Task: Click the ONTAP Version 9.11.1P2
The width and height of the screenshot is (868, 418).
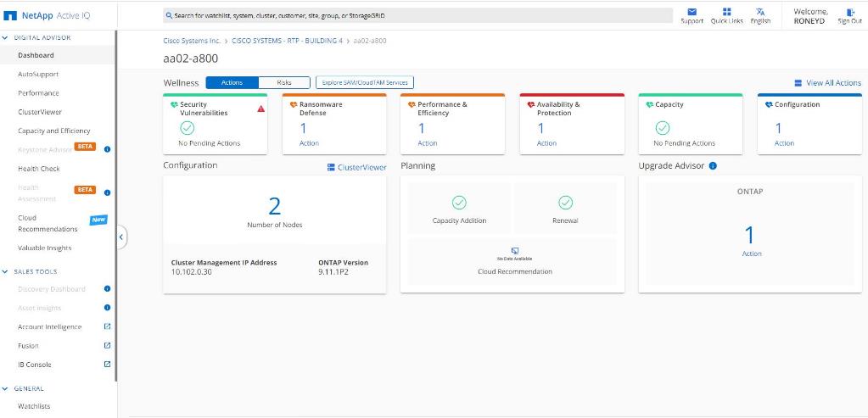Action: (x=333, y=271)
